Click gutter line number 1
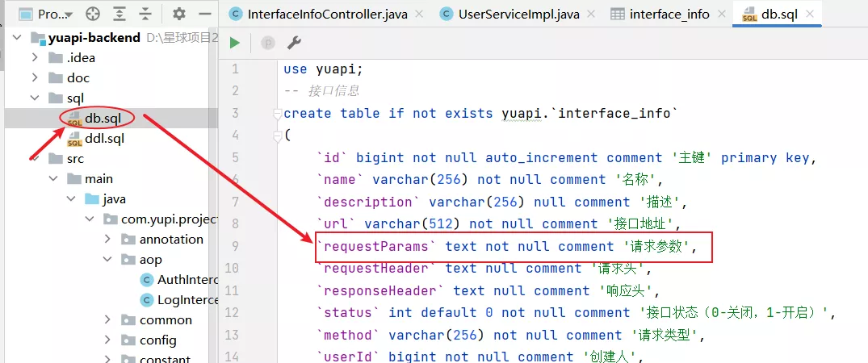868x363 pixels. pos(235,69)
